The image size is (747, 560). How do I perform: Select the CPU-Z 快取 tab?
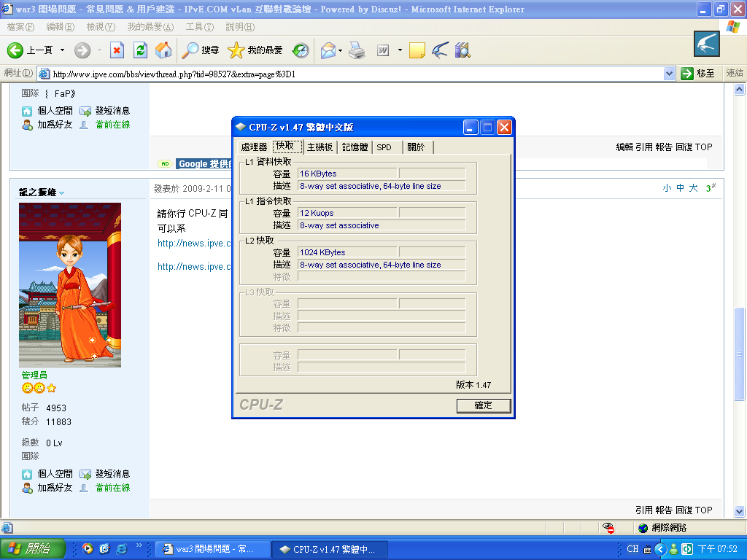[287, 146]
